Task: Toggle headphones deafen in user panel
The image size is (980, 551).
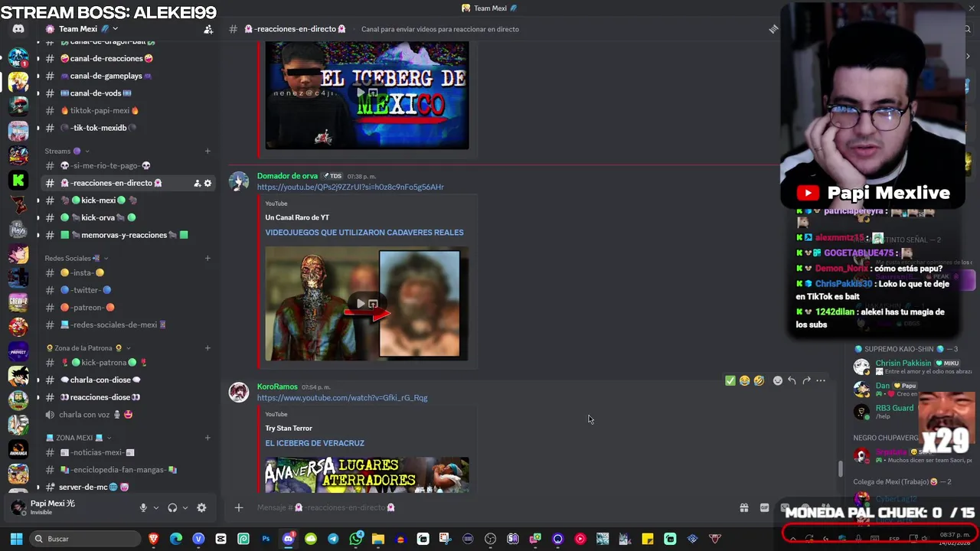Action: click(172, 507)
